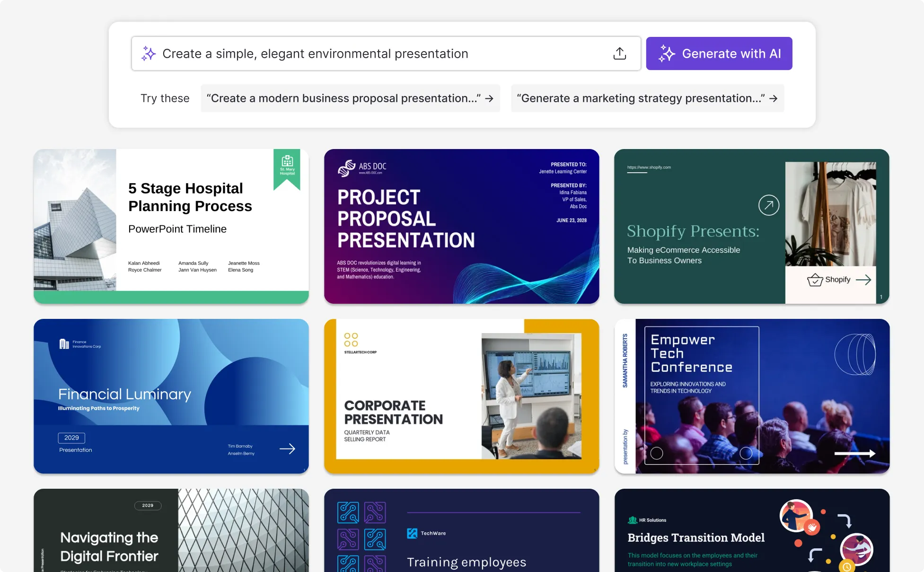Click the 'SAMANTHA ROBERTS' vertical text

coord(625,361)
